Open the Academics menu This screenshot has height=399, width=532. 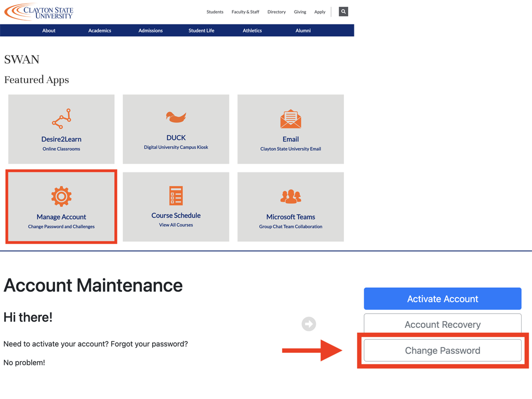100,31
